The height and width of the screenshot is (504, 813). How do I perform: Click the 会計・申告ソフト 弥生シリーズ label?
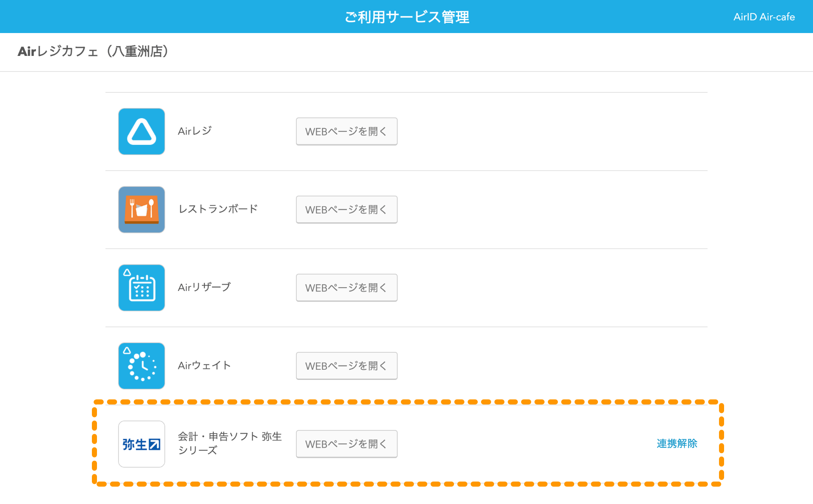pos(230,443)
